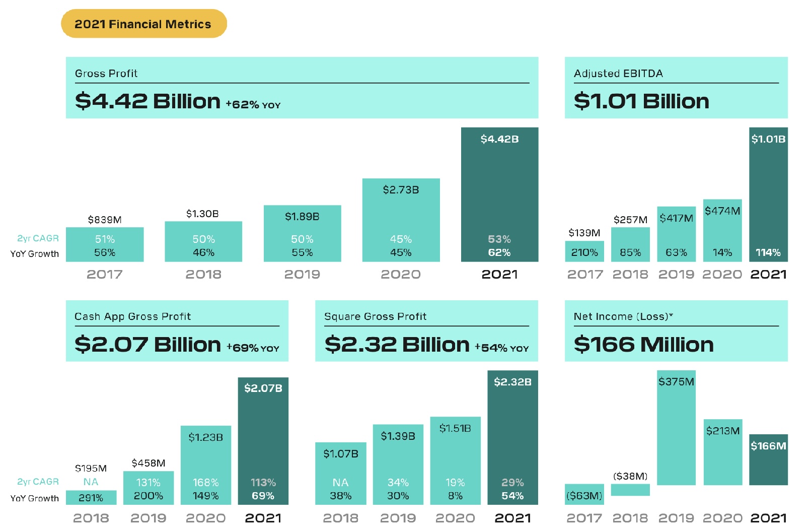This screenshot has width=812, height=529.
Task: Click the Cash App Gross Profit header
Action: [x=177, y=331]
